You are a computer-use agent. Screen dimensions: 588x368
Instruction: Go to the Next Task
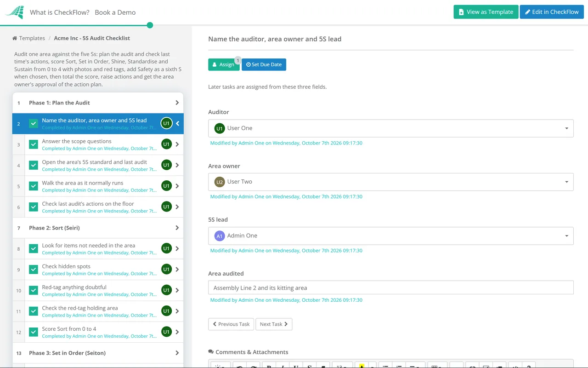pos(274,324)
